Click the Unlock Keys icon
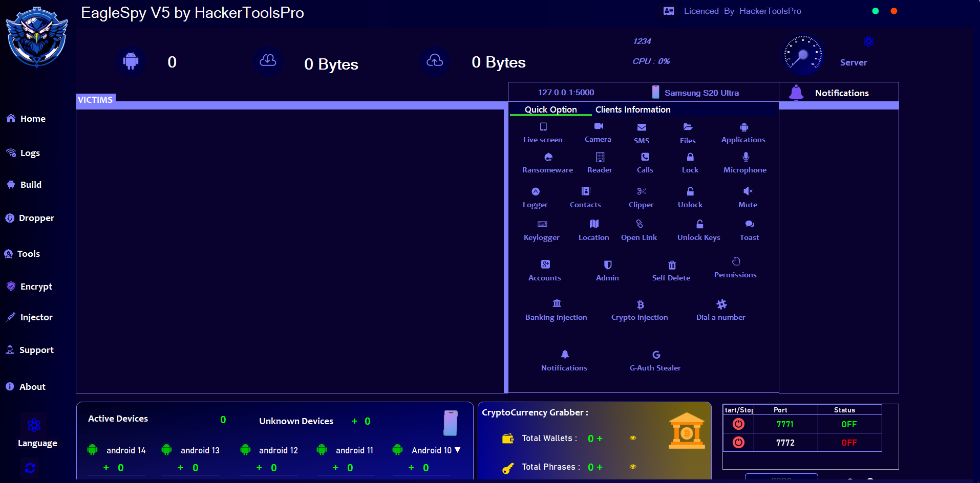Image resolution: width=980 pixels, height=483 pixels. (x=699, y=224)
